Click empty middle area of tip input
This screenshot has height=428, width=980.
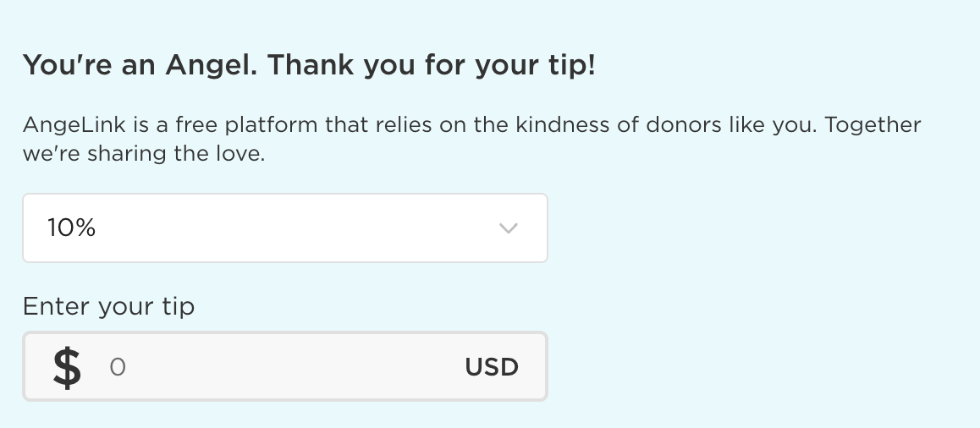288,367
